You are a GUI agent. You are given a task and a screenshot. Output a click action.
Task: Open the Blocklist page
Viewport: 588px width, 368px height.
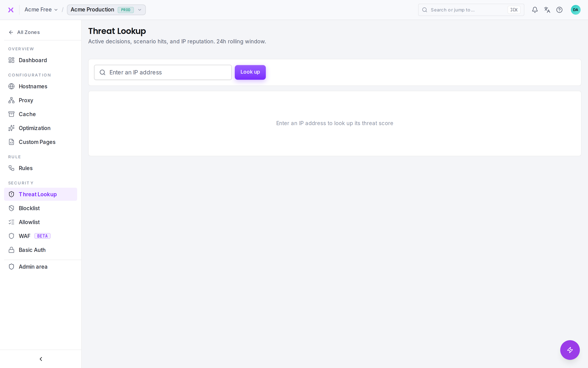click(x=41, y=208)
